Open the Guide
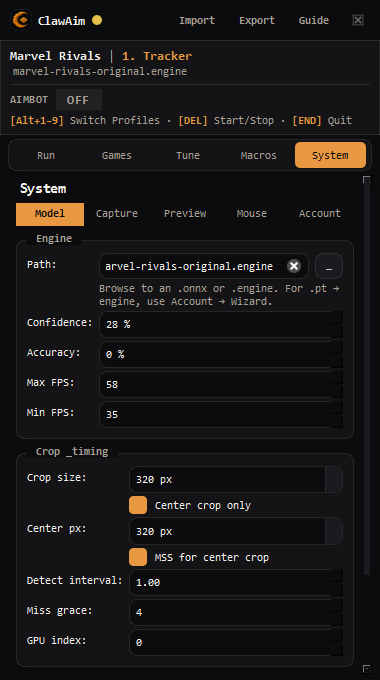The image size is (380, 680). pos(314,20)
